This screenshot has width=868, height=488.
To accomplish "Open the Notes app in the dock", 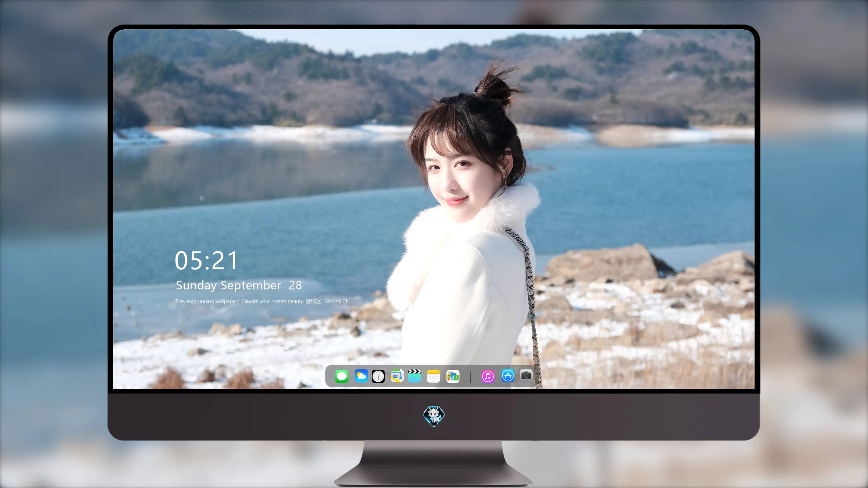I will 433,376.
